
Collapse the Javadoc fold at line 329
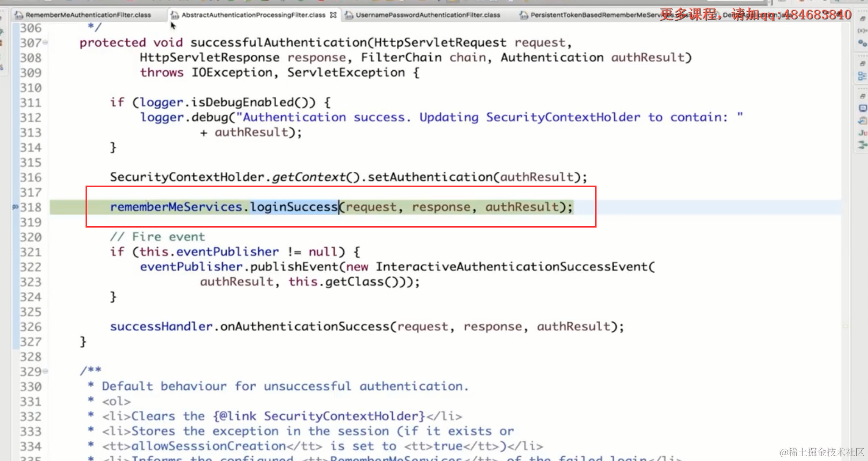coord(45,371)
